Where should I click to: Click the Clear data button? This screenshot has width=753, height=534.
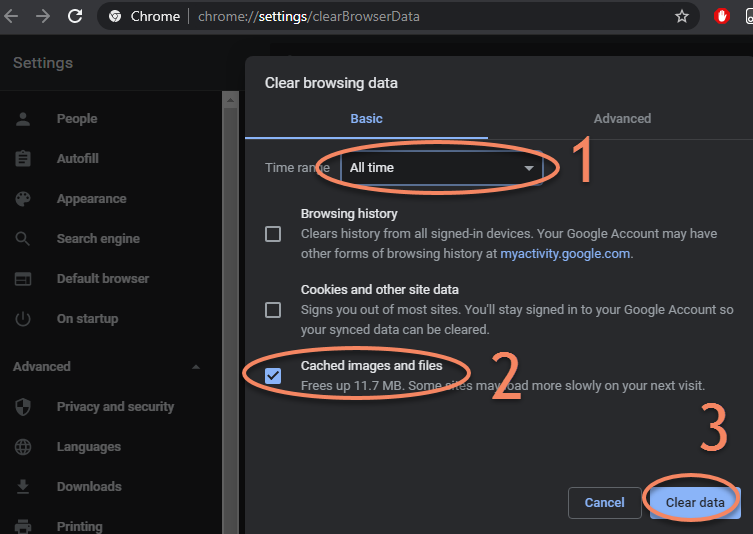pyautogui.click(x=695, y=502)
